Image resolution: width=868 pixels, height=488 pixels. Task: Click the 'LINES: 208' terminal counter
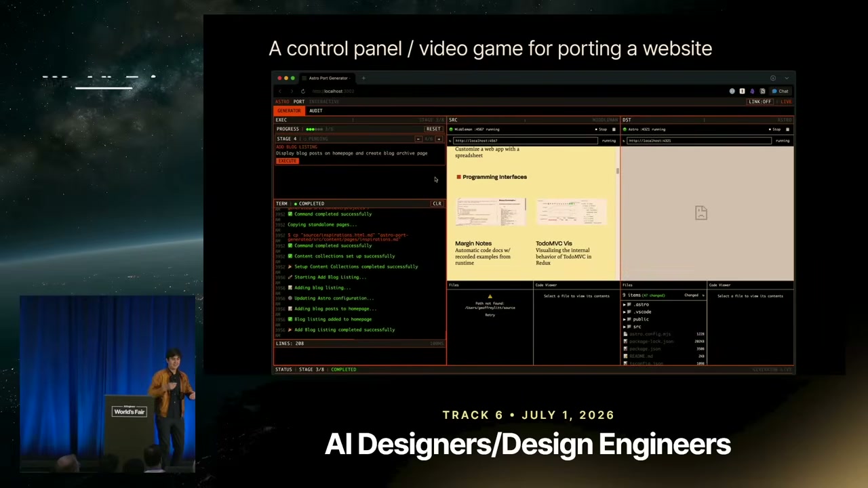click(x=290, y=344)
